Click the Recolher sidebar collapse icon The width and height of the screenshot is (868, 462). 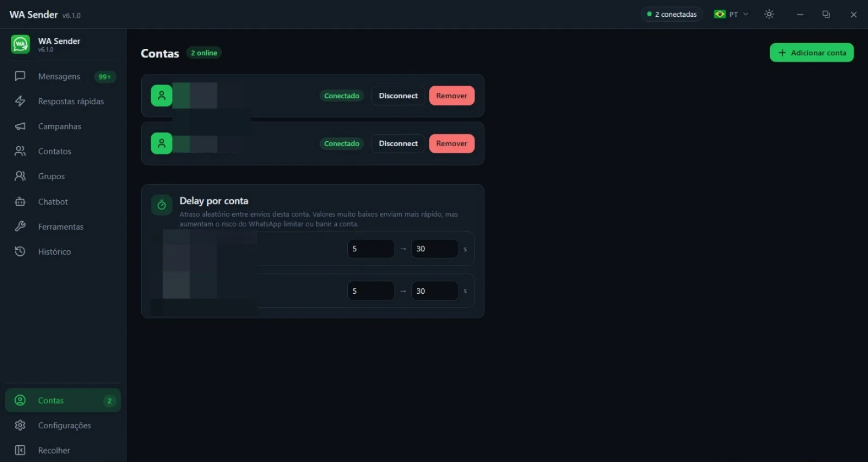coord(20,450)
